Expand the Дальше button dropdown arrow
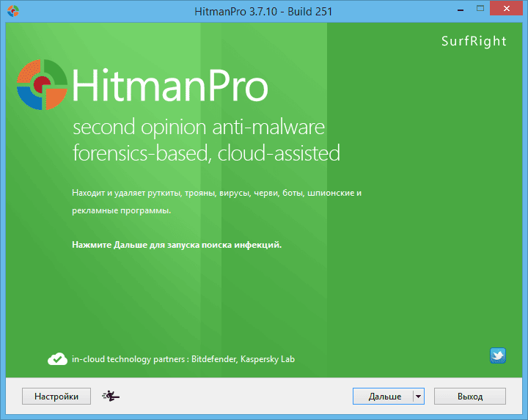The height and width of the screenshot is (420, 528). 419,396
